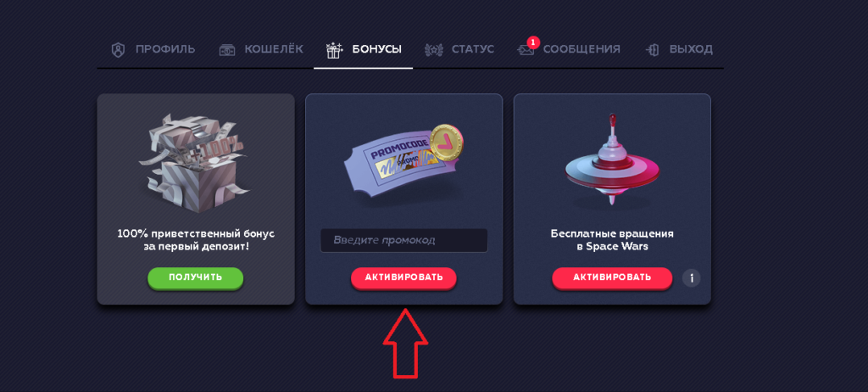Click the green Получить button
The width and height of the screenshot is (868, 392).
196,277
